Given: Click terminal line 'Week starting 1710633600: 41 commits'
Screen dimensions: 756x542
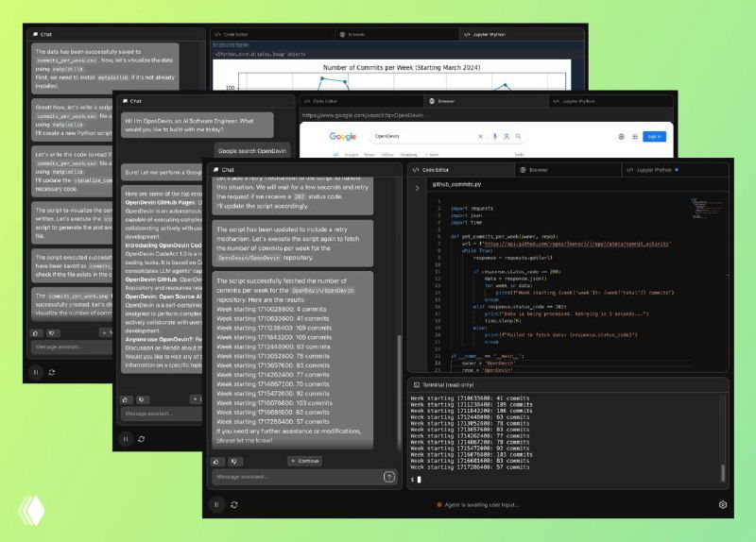Looking at the screenshot, I should tap(470, 398).
